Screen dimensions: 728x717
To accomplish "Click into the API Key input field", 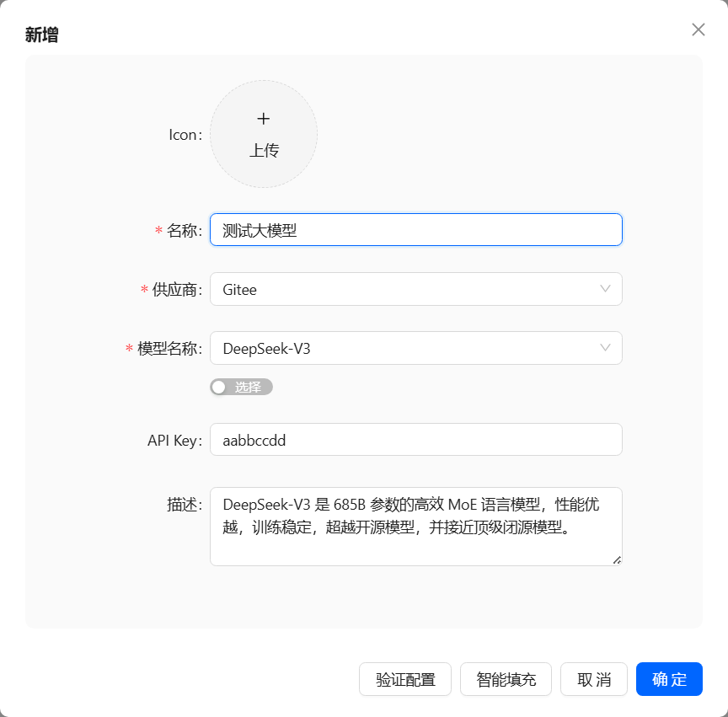I will 415,440.
